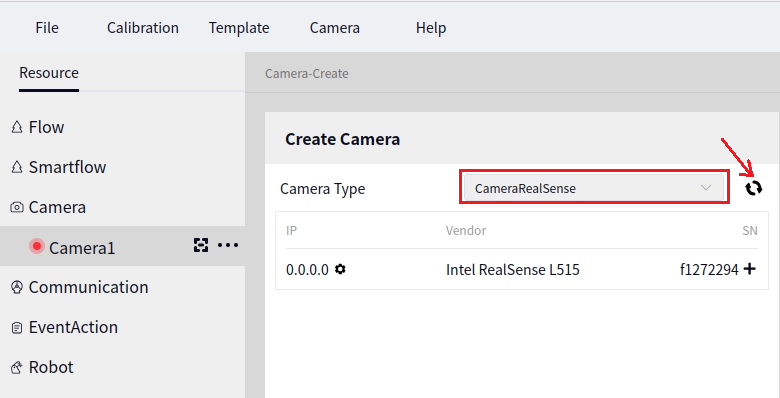Open the Calibration menu
Screen dimensions: 780x398
coord(143,28)
